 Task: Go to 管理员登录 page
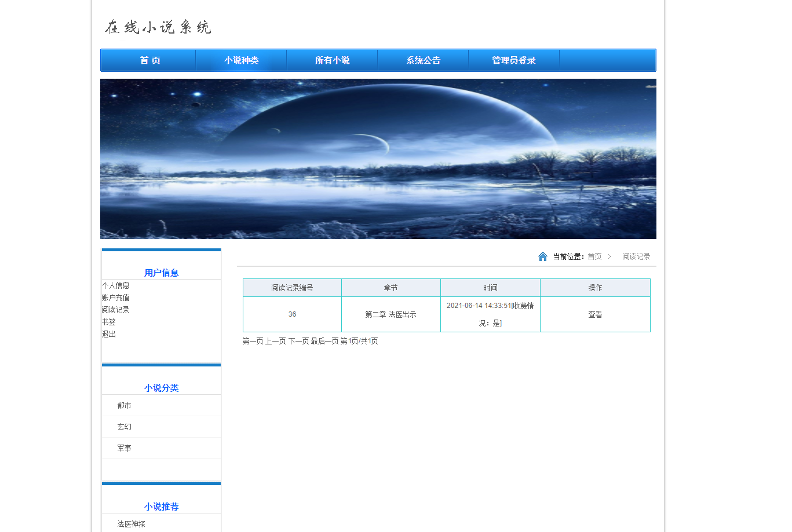(x=513, y=60)
